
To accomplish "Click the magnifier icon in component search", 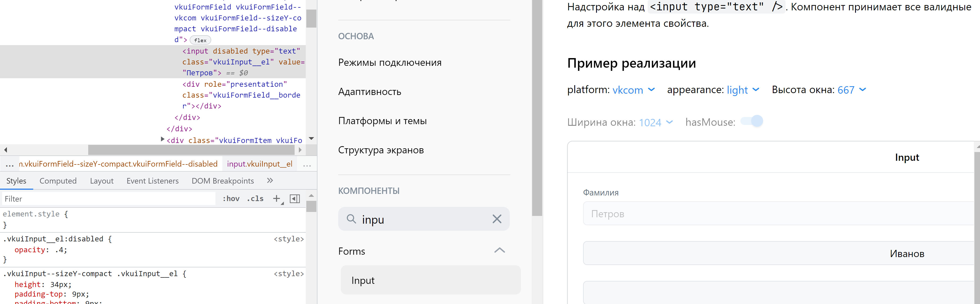I will click(351, 219).
